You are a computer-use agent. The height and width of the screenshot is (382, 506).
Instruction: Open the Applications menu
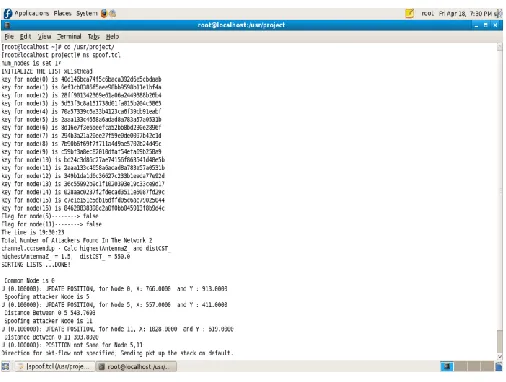coord(32,14)
